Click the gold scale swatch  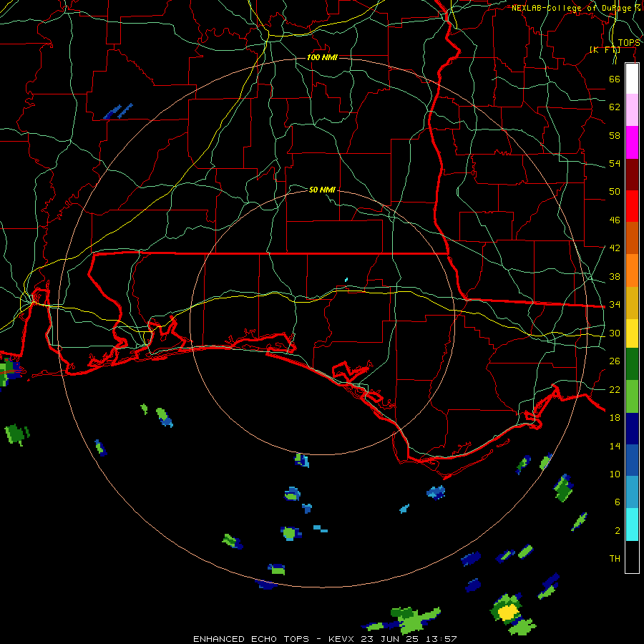click(x=632, y=303)
